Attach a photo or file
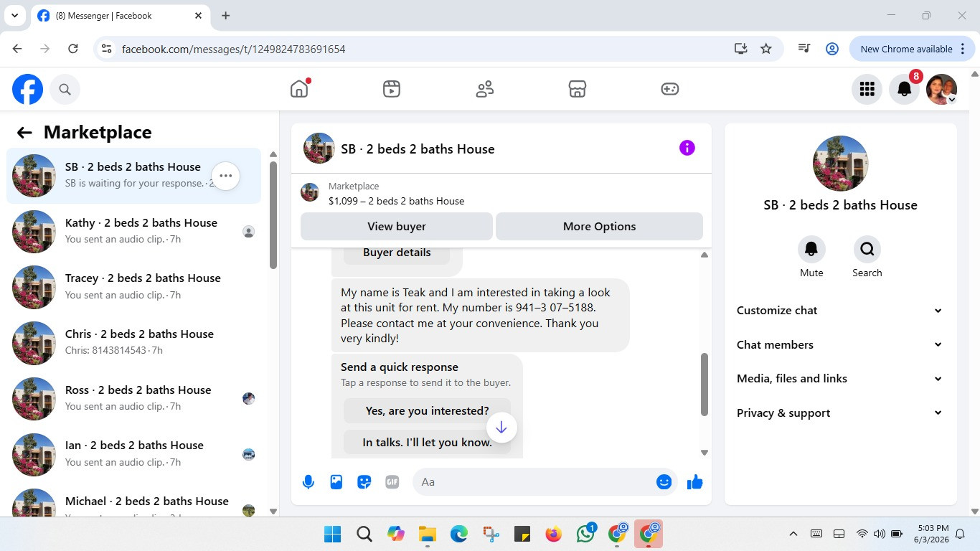The width and height of the screenshot is (980, 551). coord(336,482)
